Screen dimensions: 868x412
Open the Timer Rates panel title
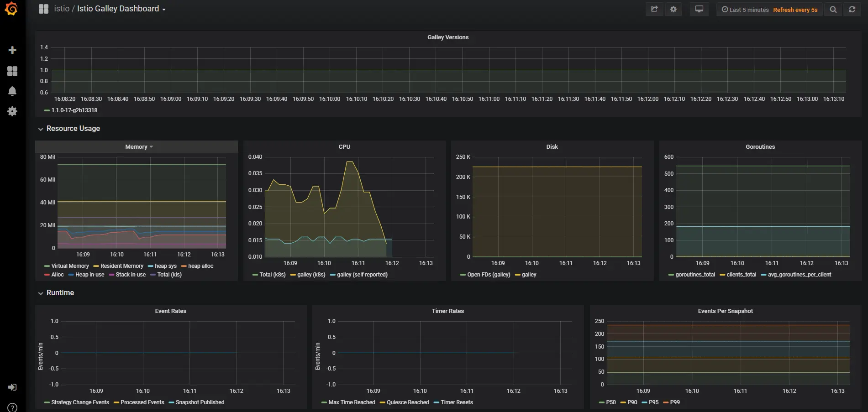pyautogui.click(x=448, y=311)
